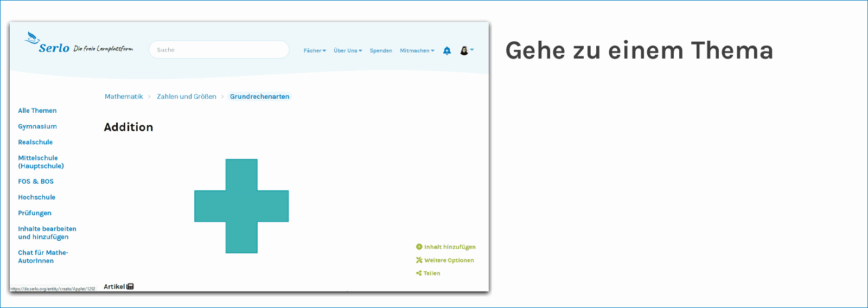Viewport: 868px width, 308px height.
Task: Expand the Über Uns dropdown menu
Action: pos(348,50)
